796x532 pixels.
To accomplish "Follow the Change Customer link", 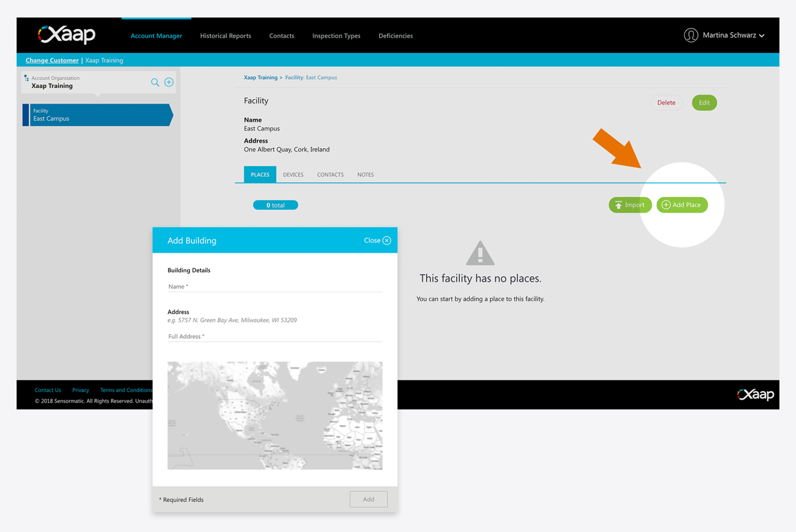I will (52, 60).
